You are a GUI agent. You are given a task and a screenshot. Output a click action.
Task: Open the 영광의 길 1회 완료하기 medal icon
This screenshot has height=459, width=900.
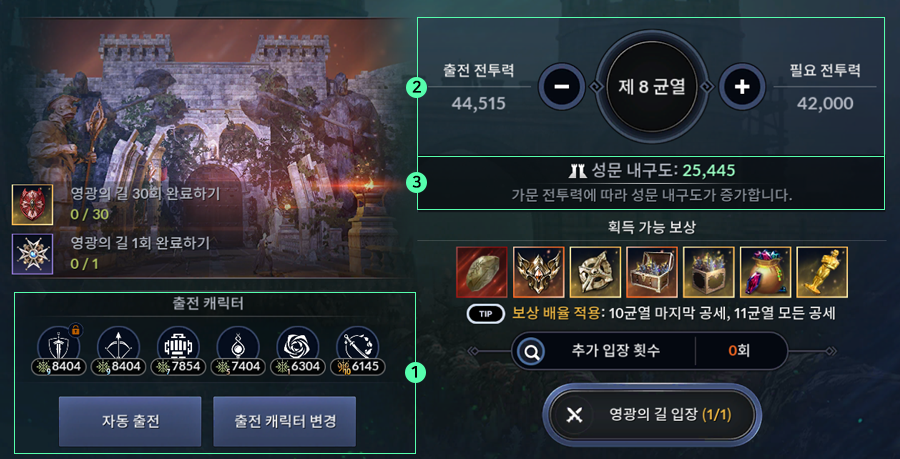coord(32,254)
